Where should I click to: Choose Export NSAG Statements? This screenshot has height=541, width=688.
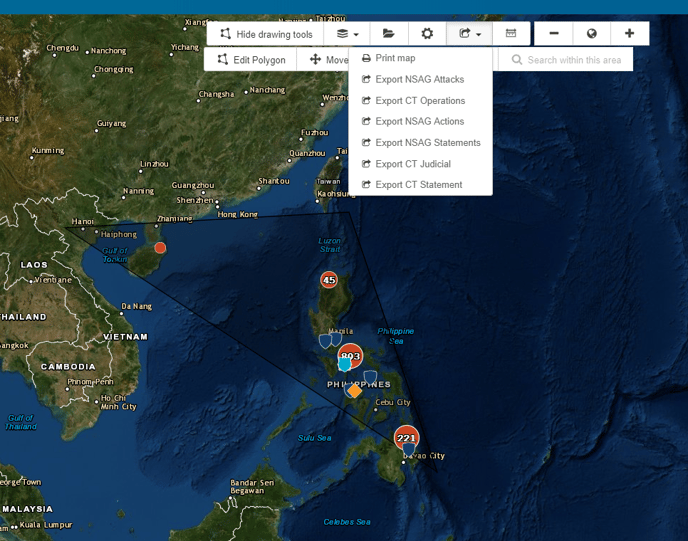[x=427, y=142]
